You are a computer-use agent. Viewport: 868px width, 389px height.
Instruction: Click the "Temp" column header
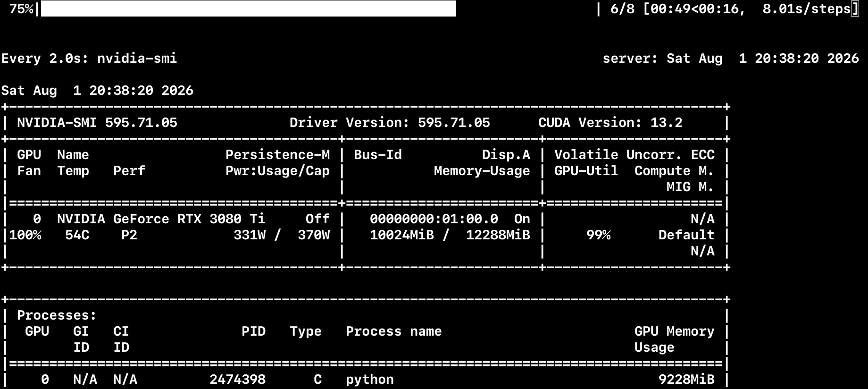tap(73, 170)
